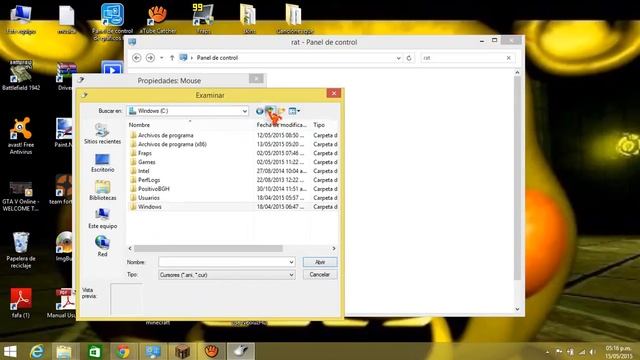The image size is (640, 360).
Task: Open the Fraps desktop shortcut
Action: [203, 19]
